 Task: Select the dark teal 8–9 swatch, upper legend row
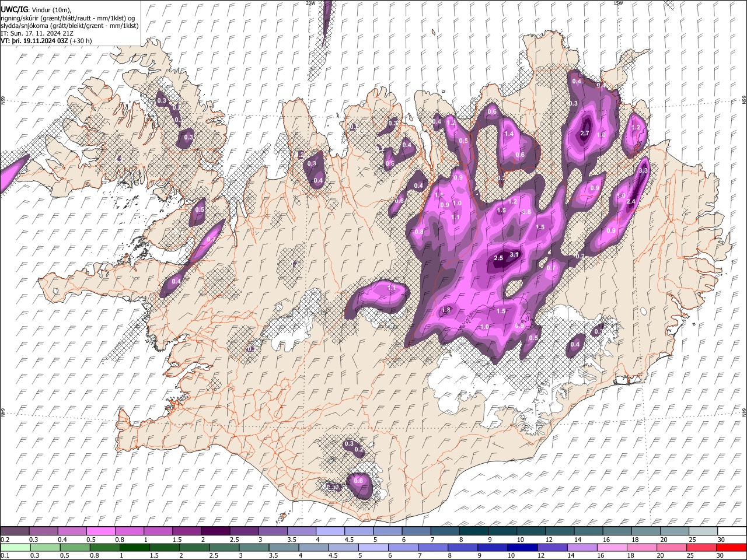click(473, 531)
